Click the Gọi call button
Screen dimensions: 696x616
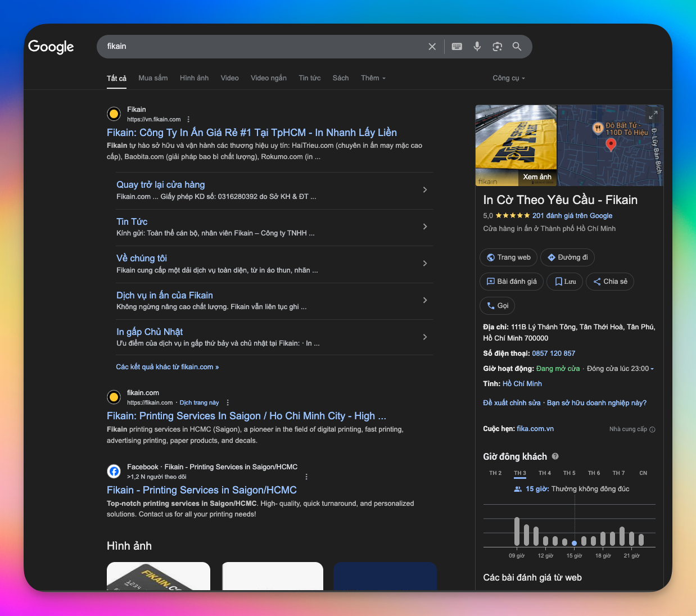(x=498, y=306)
